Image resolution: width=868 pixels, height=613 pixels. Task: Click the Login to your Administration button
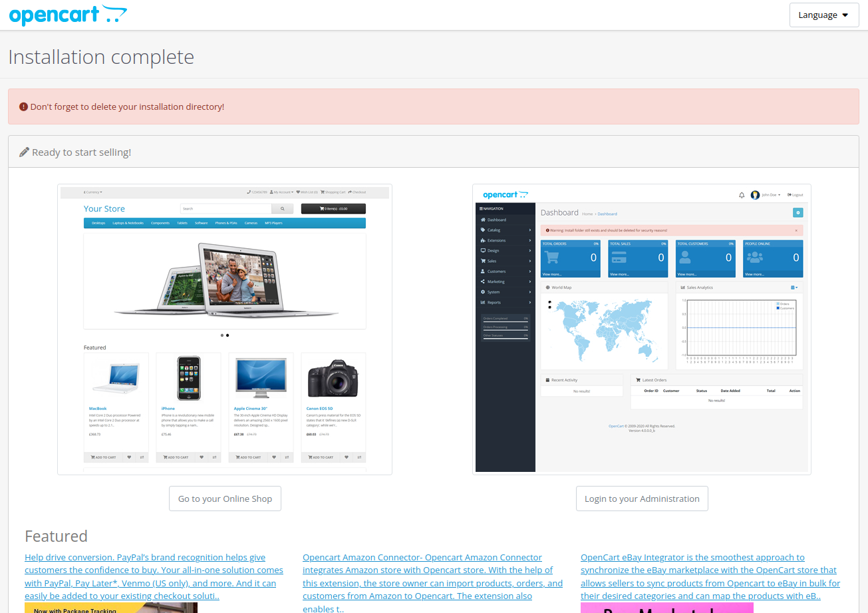click(x=641, y=498)
